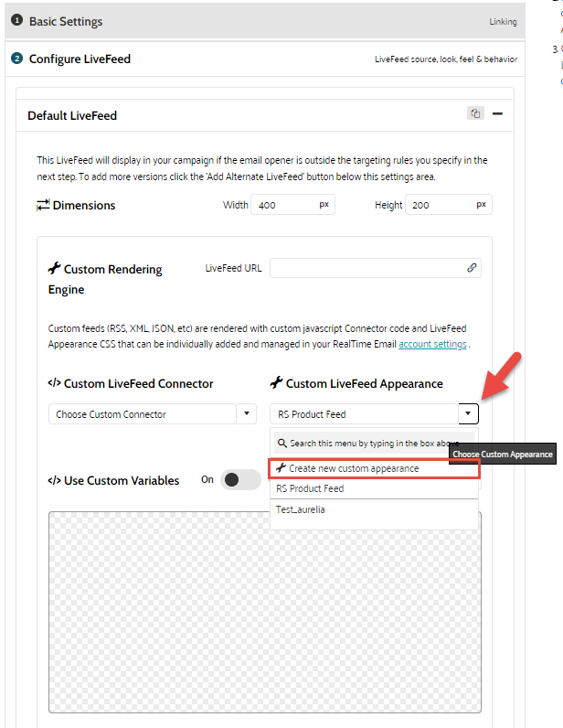The image size is (563, 728).
Task: Click the Dimensions swap arrows icon
Action: (43, 205)
